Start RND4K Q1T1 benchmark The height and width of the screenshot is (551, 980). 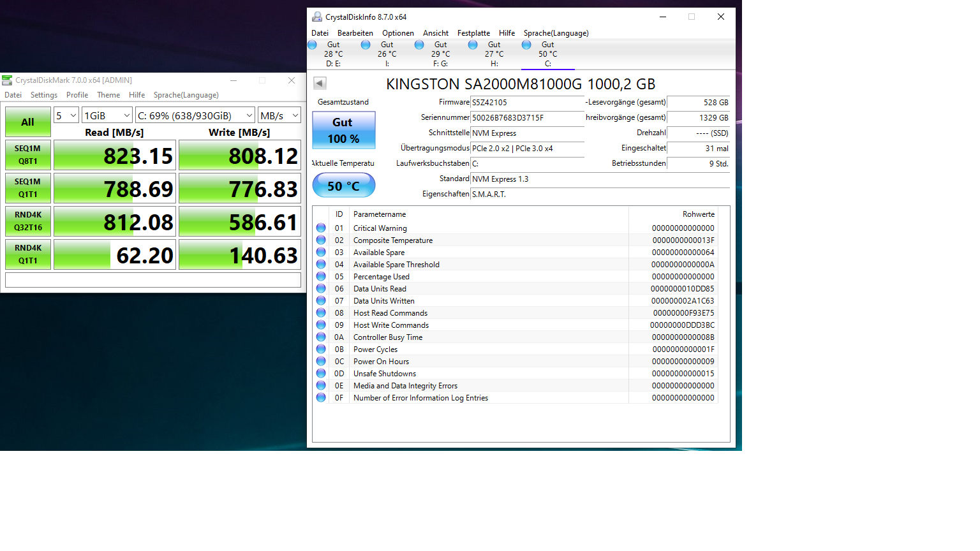click(28, 254)
